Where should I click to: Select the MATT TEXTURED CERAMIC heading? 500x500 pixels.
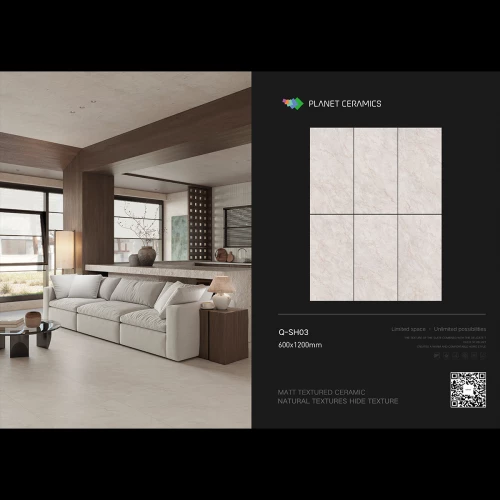point(321,392)
